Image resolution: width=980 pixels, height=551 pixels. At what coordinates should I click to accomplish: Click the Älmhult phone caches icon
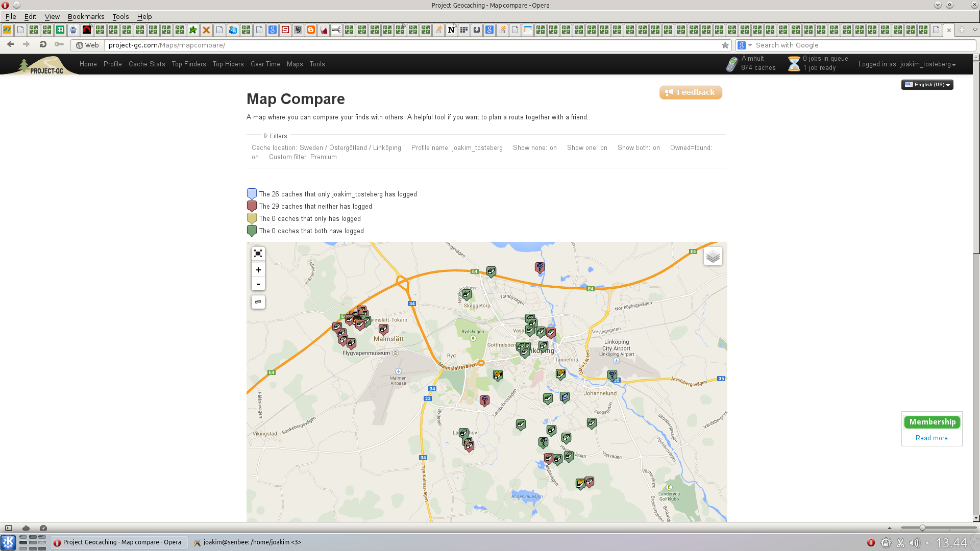pyautogui.click(x=732, y=64)
